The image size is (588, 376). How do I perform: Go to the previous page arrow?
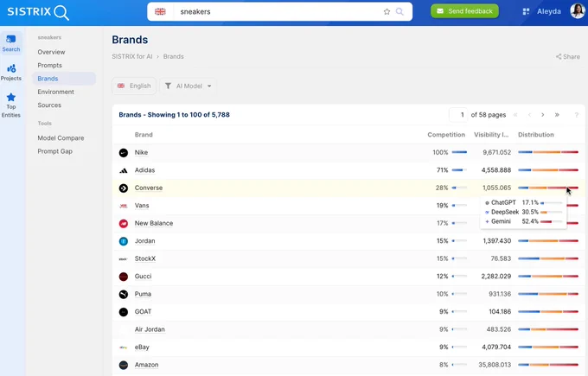tap(529, 115)
